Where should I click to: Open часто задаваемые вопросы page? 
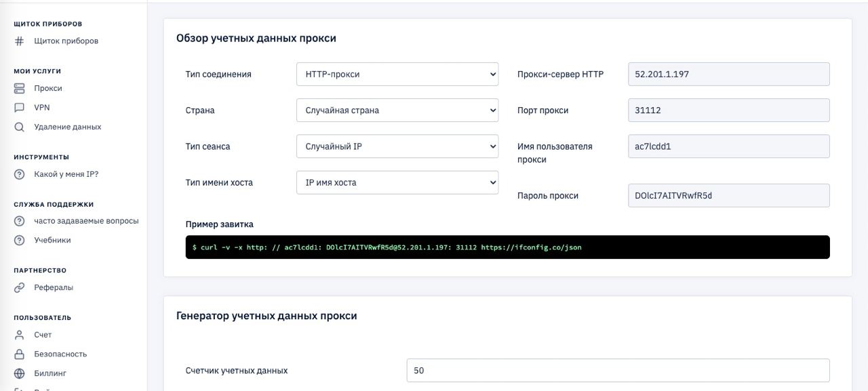tap(86, 221)
